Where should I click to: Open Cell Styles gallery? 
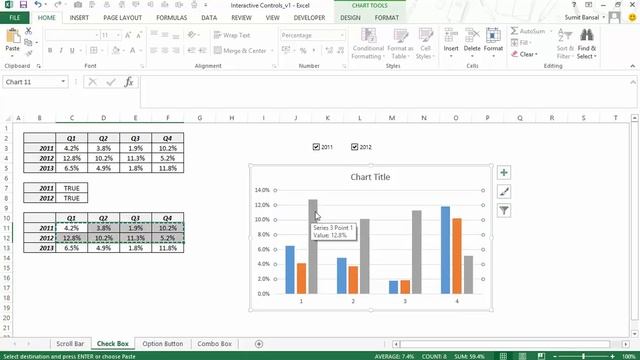coord(425,44)
